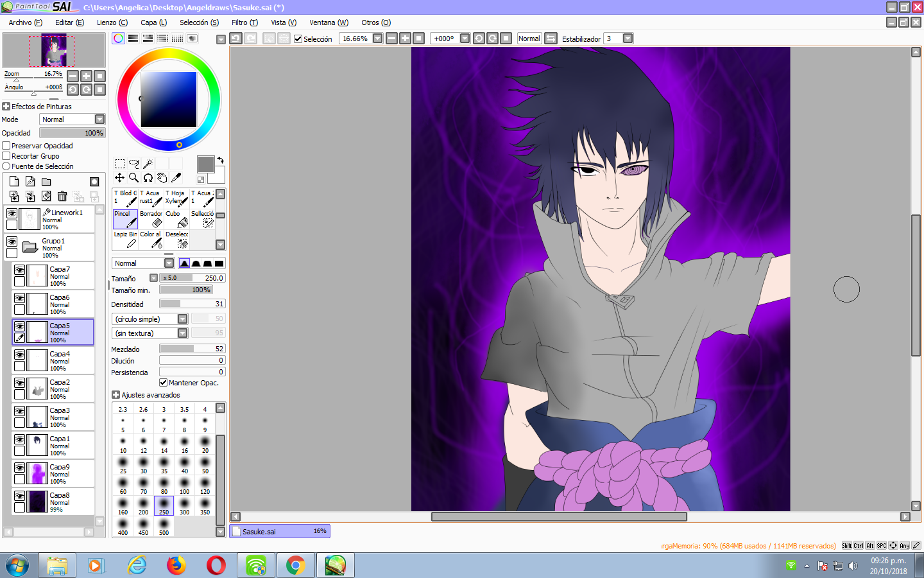
Task: Open the Lienzo menu
Action: point(112,22)
